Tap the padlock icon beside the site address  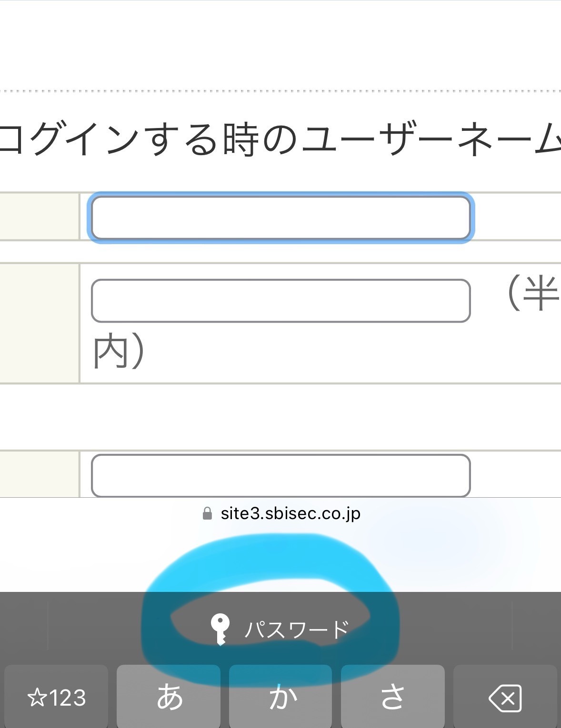(x=207, y=513)
